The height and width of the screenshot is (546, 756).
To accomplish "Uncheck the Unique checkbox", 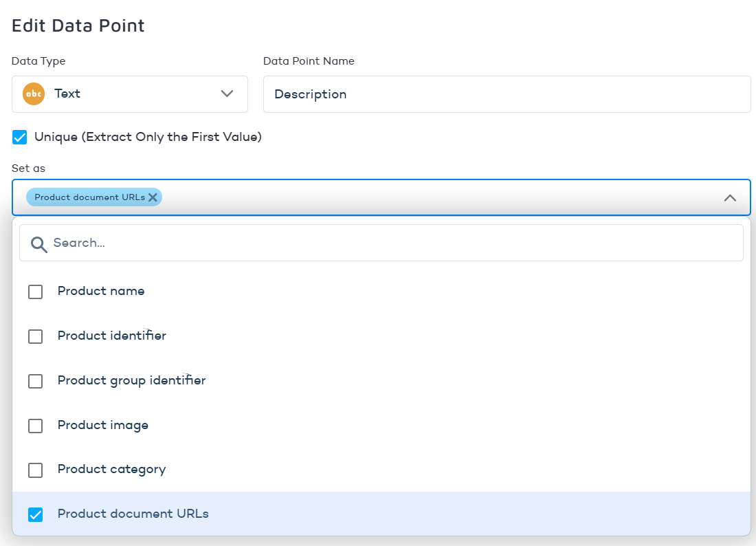I will [x=20, y=138].
